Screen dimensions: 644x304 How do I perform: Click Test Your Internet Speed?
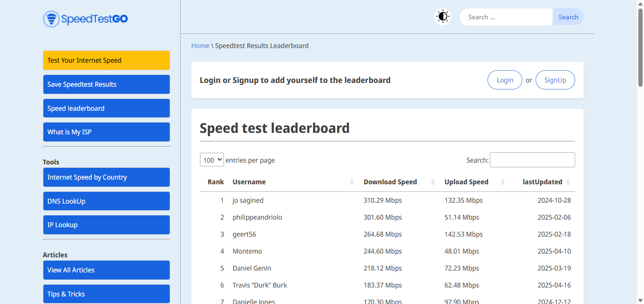[106, 60]
